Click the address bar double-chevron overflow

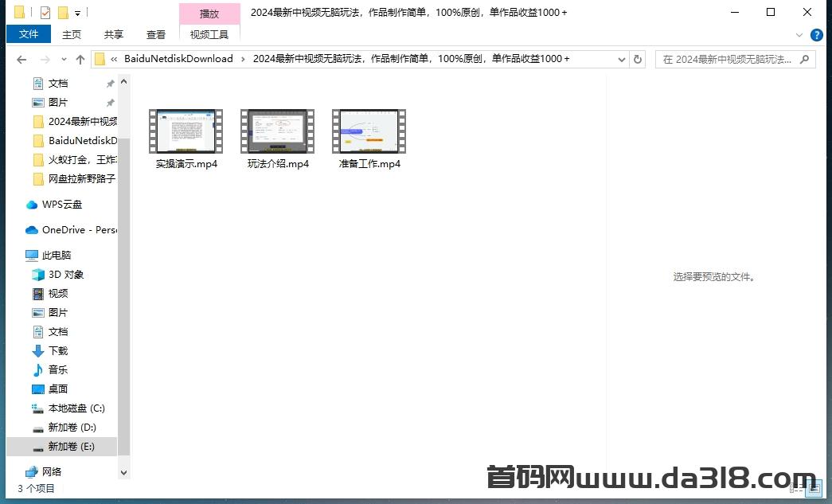coord(114,60)
